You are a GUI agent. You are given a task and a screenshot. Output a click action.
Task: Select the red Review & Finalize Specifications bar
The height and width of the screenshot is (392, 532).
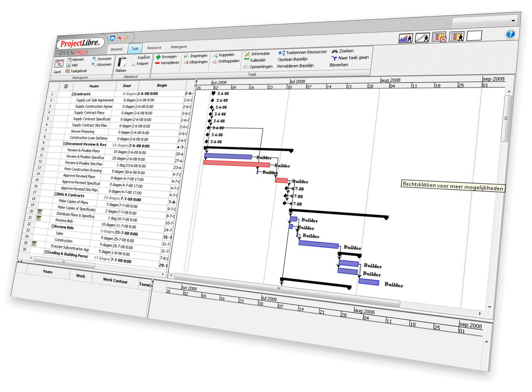[x=236, y=164]
